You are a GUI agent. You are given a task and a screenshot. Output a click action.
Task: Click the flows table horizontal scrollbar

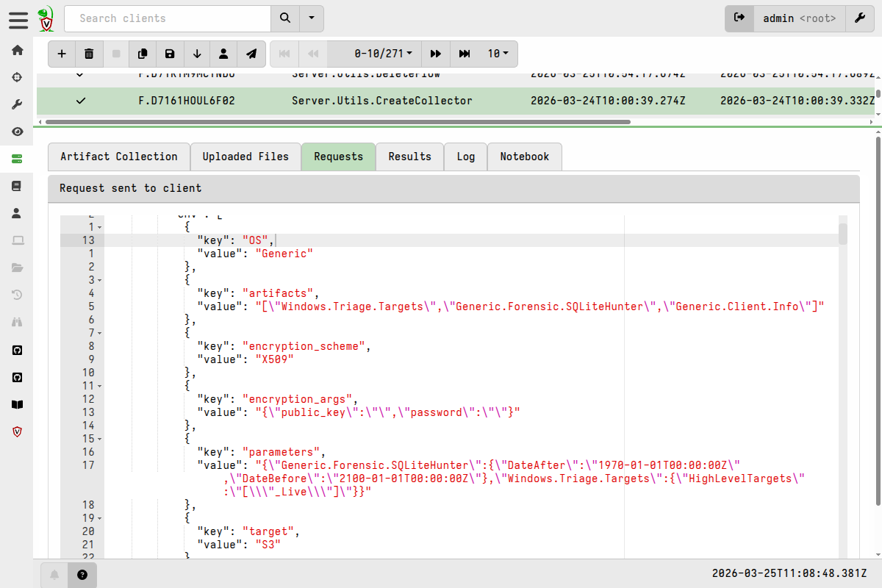pos(338,122)
